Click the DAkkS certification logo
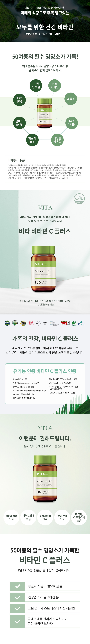The height and width of the screenshot is (644, 90). tap(54, 323)
